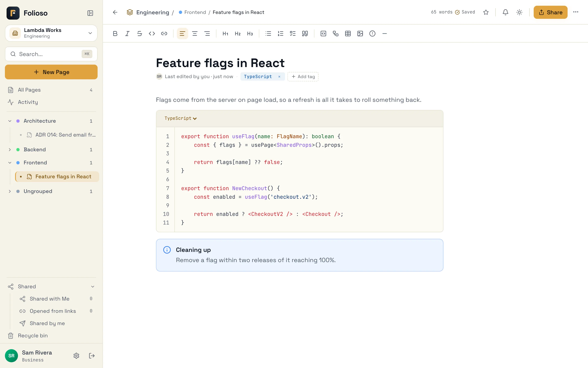Create a New Page
Viewport: 588px width, 368px height.
click(x=51, y=72)
